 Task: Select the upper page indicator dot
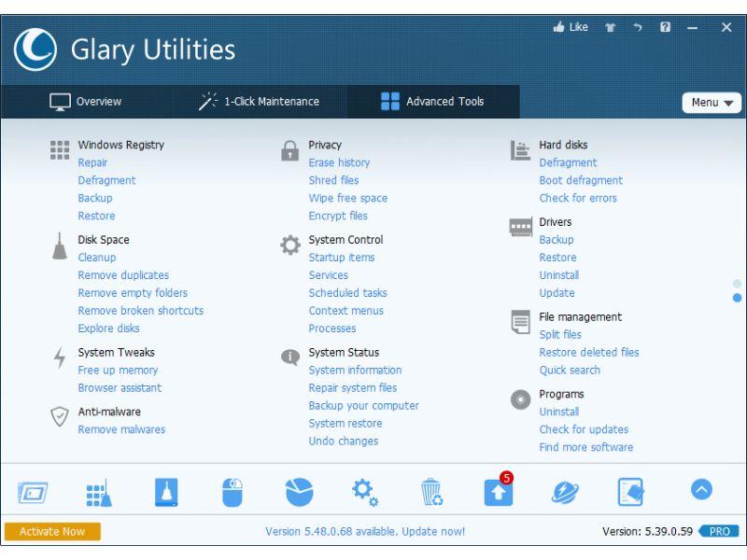[x=737, y=284]
